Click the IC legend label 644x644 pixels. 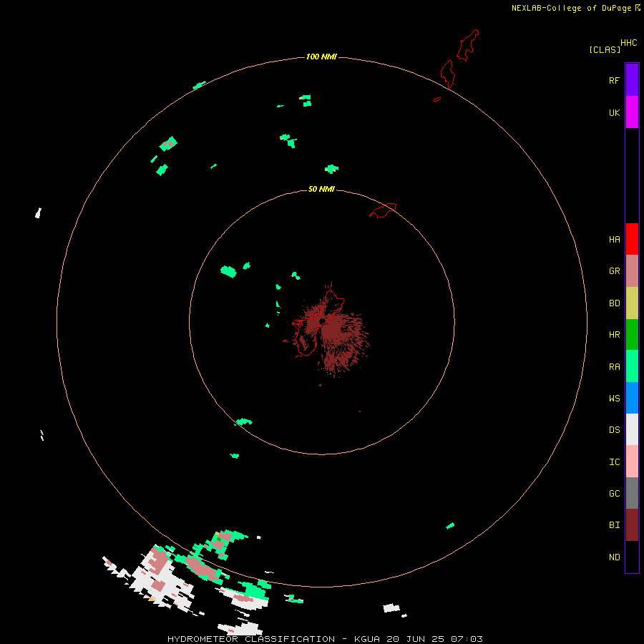click(x=614, y=462)
